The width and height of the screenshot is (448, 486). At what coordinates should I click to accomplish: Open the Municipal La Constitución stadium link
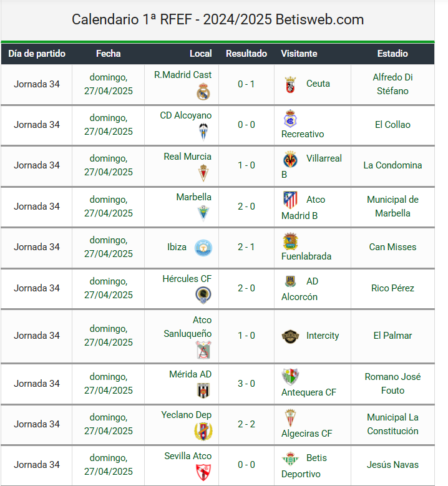coord(392,424)
